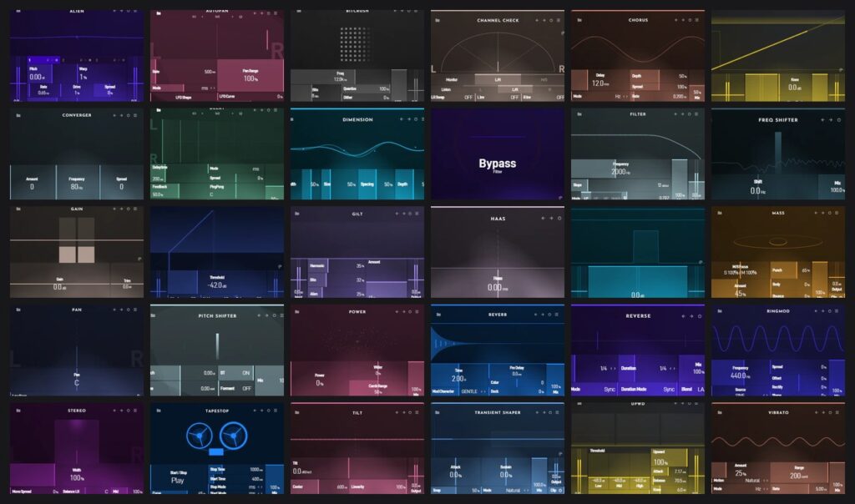Toggle L/R Swap OFF in Channel Check
This screenshot has width=855, height=504.
tap(468, 97)
